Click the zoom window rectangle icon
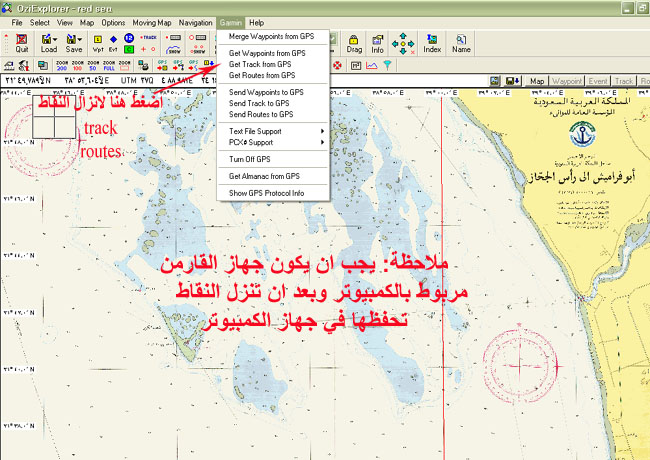 pos(124,65)
